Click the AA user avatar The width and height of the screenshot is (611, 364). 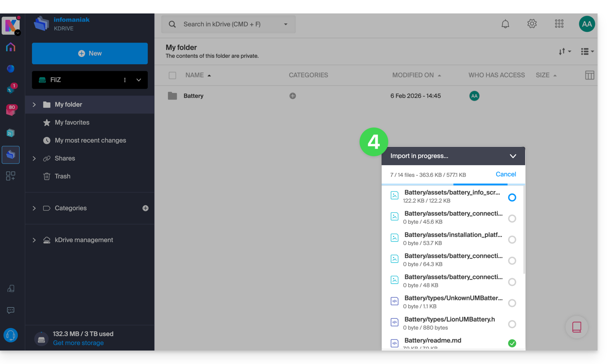pyautogui.click(x=587, y=24)
